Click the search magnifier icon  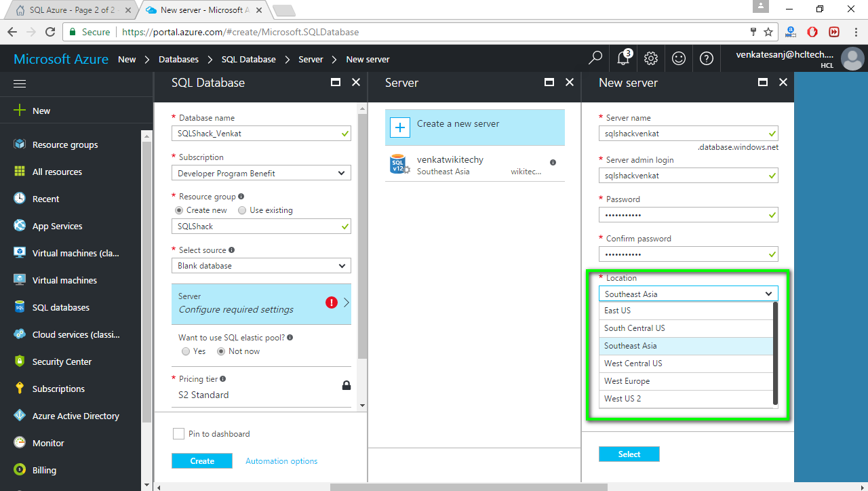pos(595,59)
